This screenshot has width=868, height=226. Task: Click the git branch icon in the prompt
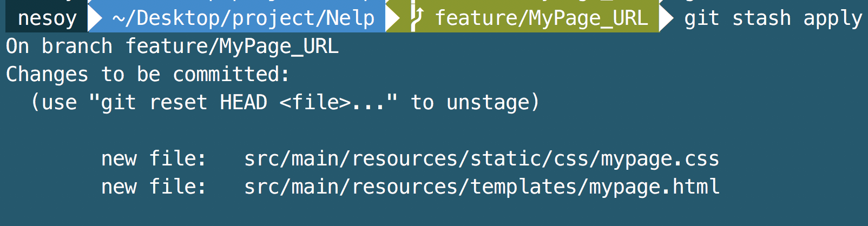click(417, 18)
